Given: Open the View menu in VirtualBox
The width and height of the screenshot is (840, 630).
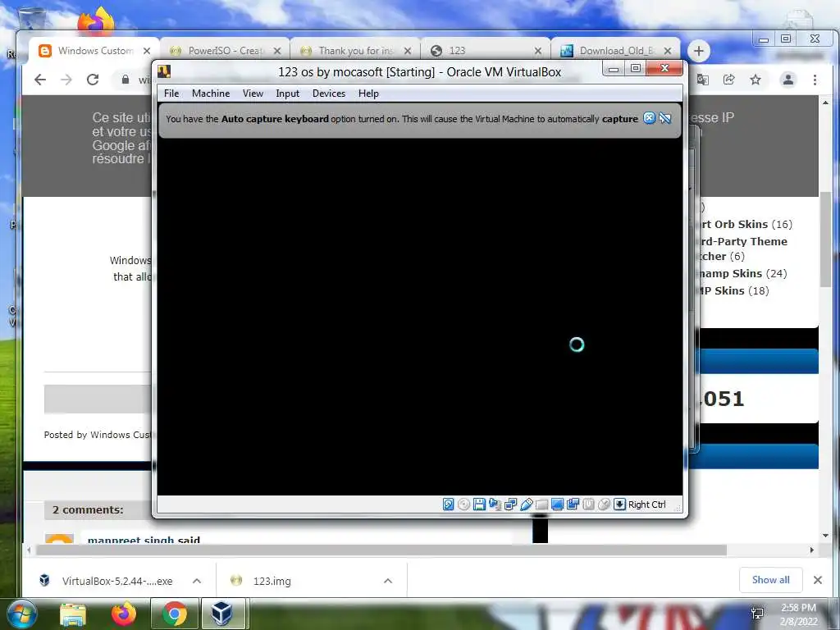Looking at the screenshot, I should tap(253, 94).
